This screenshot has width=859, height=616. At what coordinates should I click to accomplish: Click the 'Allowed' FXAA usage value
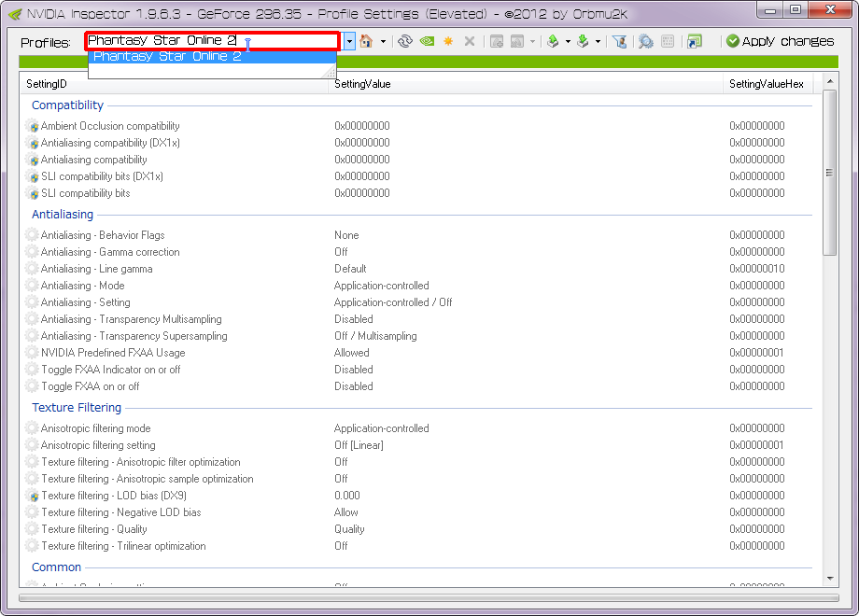click(352, 353)
